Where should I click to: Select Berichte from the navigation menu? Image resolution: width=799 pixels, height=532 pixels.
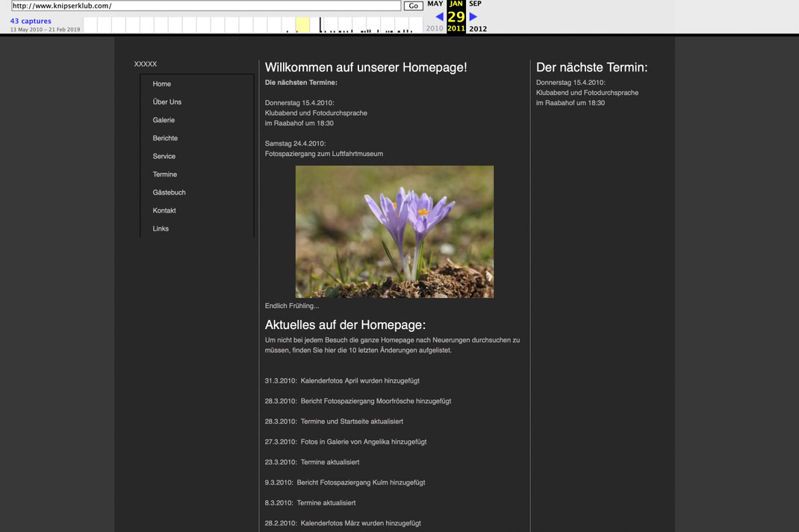coord(165,138)
